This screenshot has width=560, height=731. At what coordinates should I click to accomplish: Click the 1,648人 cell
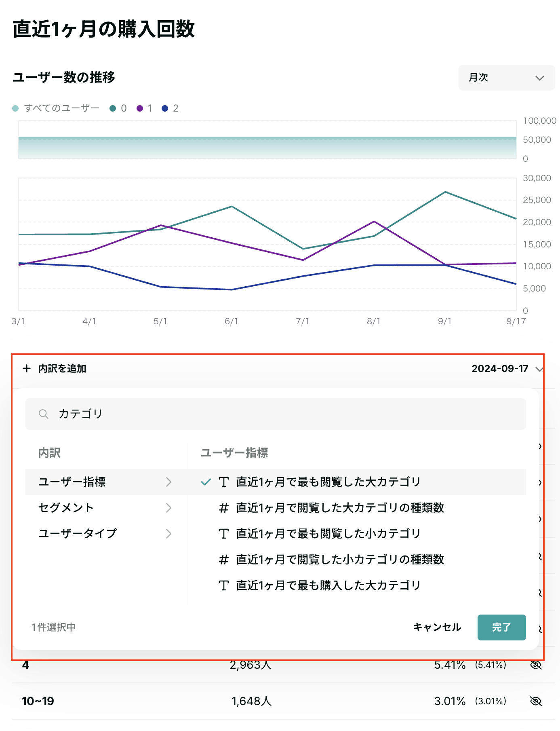(252, 701)
